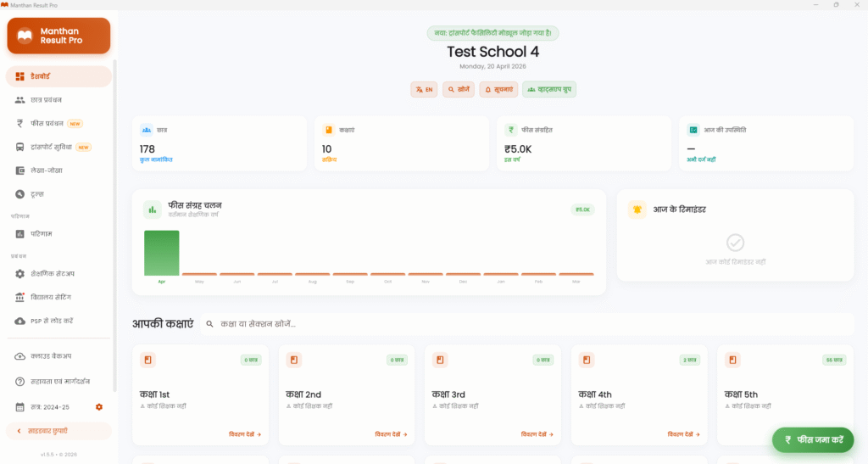This screenshot has height=464, width=868.
Task: Click the bell icon in आज के रिमाइंडर
Action: click(637, 209)
